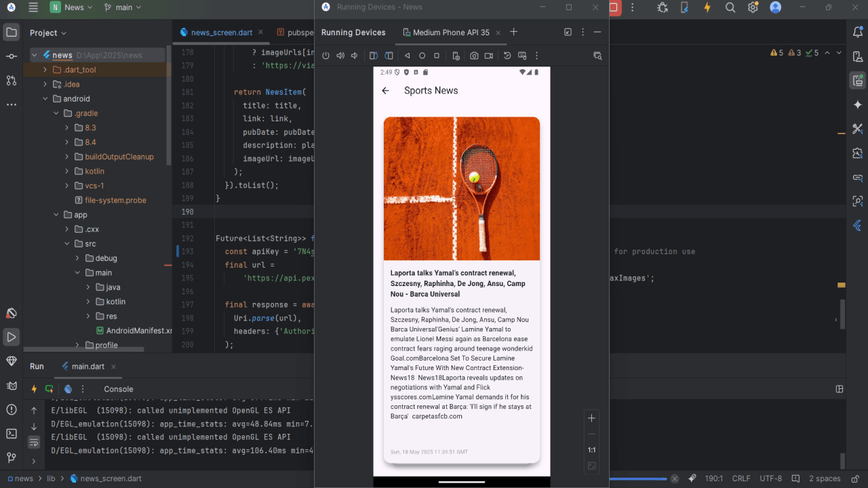Open the Terminal tool window

tap(12, 434)
